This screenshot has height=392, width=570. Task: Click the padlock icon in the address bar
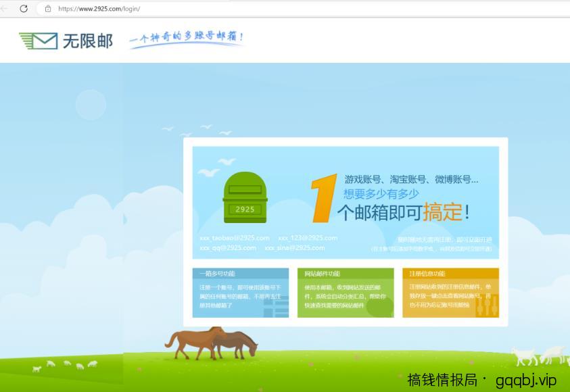(47, 9)
